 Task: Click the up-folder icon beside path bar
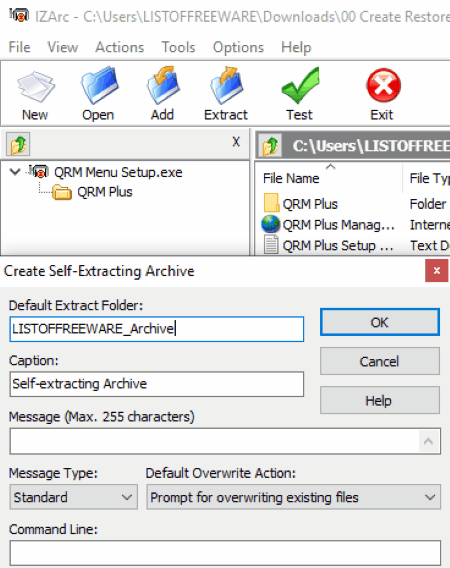pos(270,146)
